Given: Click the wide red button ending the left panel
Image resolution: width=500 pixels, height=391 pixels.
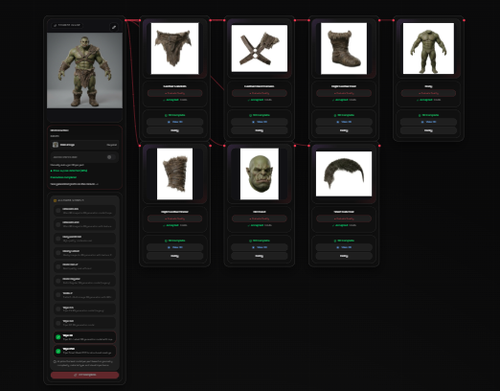Looking at the screenshot, I should click(x=85, y=375).
